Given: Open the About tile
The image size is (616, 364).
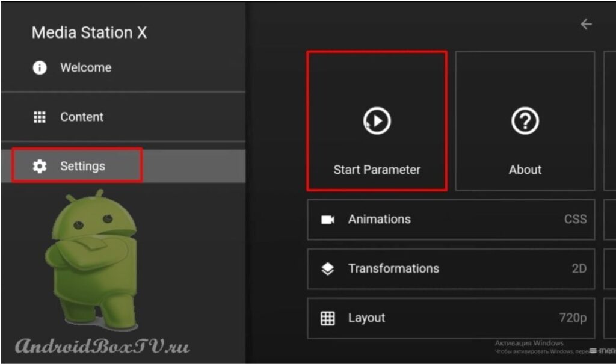Looking at the screenshot, I should tap(525, 121).
